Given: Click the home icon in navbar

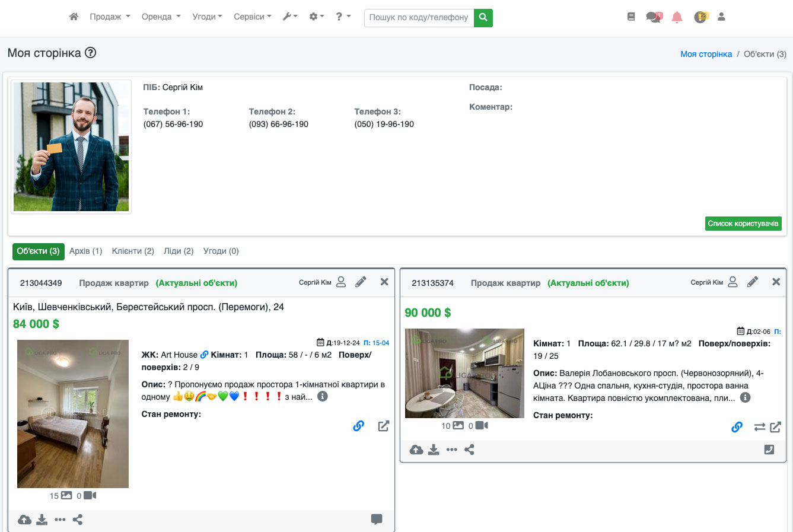Looking at the screenshot, I should pyautogui.click(x=74, y=17).
